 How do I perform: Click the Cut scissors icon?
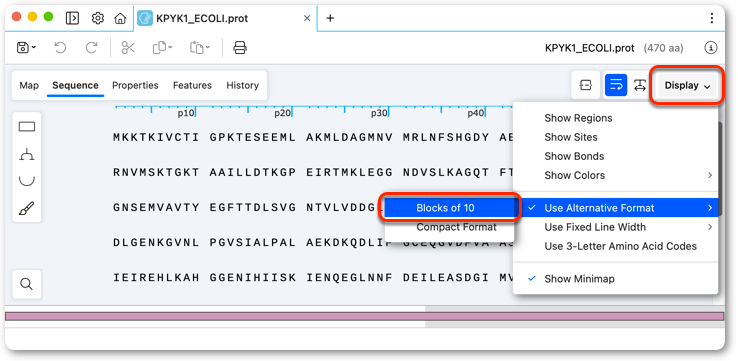(128, 48)
